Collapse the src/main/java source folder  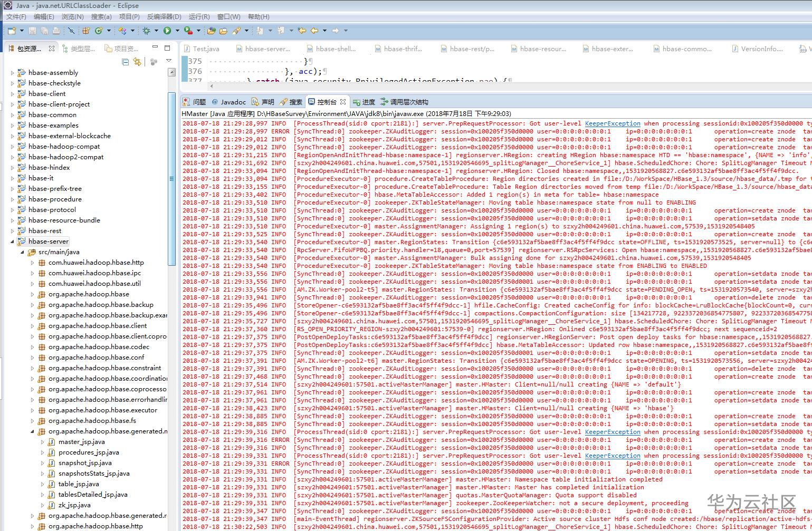pos(23,252)
